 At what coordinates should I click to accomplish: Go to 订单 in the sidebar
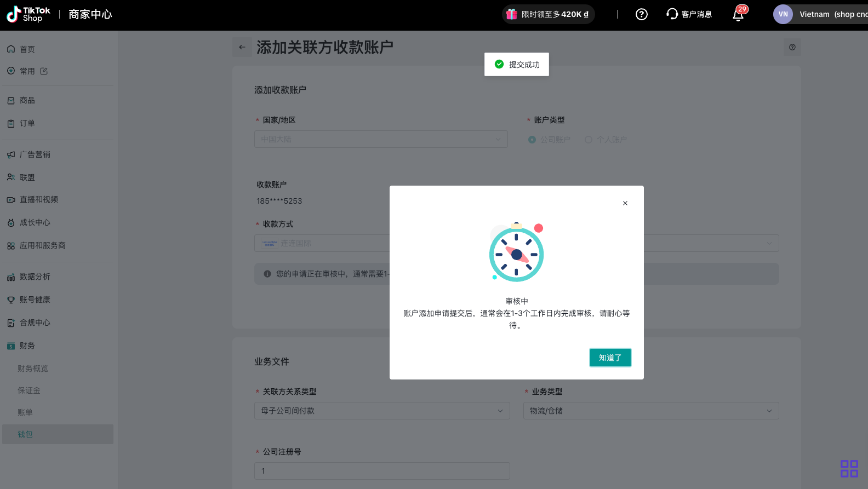click(27, 123)
